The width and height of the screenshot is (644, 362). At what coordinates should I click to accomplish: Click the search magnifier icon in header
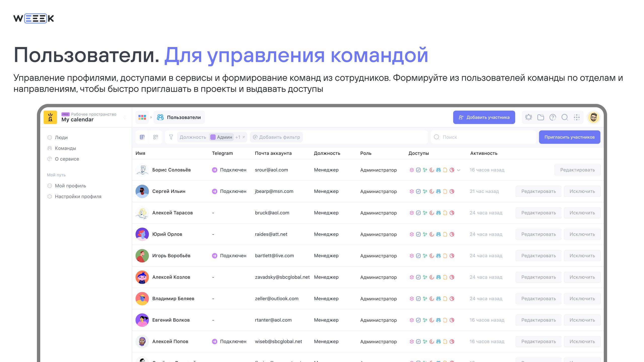coord(565,117)
